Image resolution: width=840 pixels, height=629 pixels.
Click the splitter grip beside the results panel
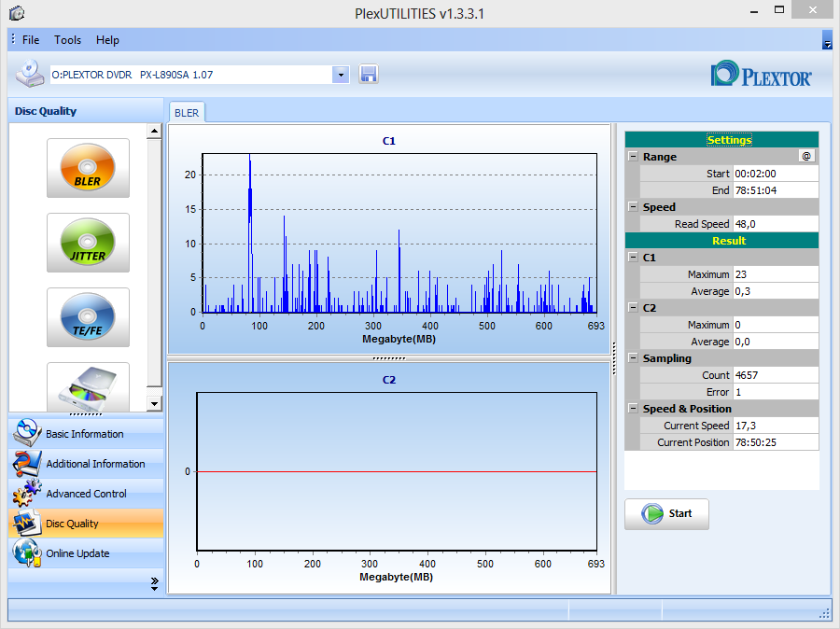(x=614, y=358)
